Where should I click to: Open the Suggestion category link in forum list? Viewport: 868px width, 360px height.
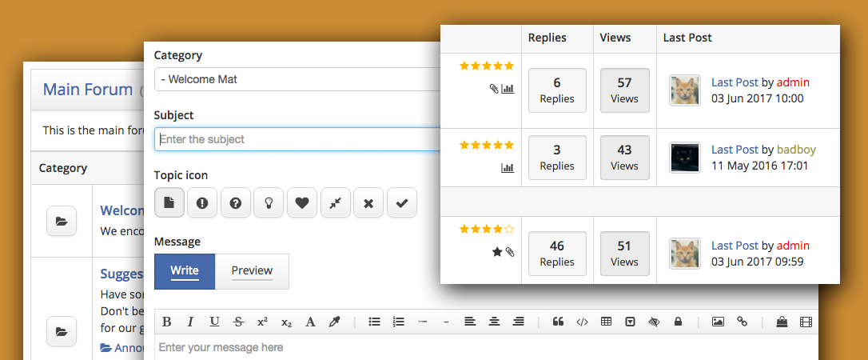121,274
